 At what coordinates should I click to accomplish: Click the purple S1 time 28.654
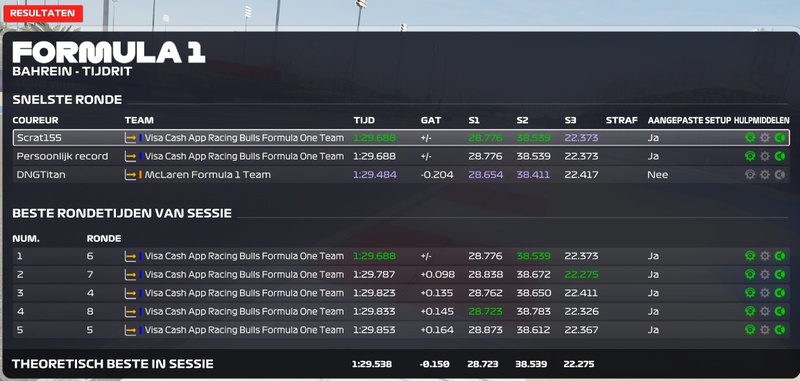485,174
